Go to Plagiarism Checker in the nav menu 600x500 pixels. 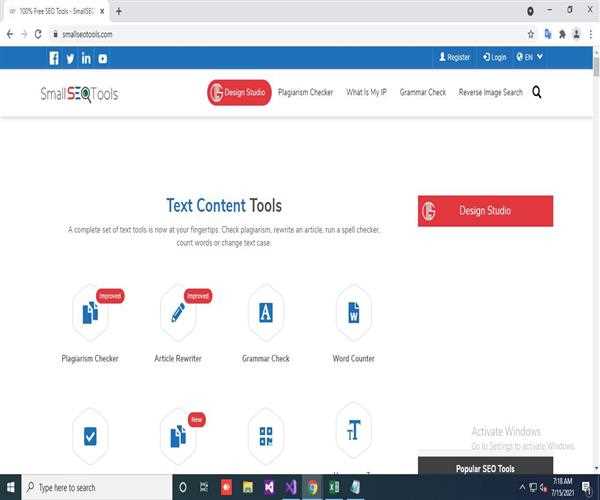tap(305, 92)
